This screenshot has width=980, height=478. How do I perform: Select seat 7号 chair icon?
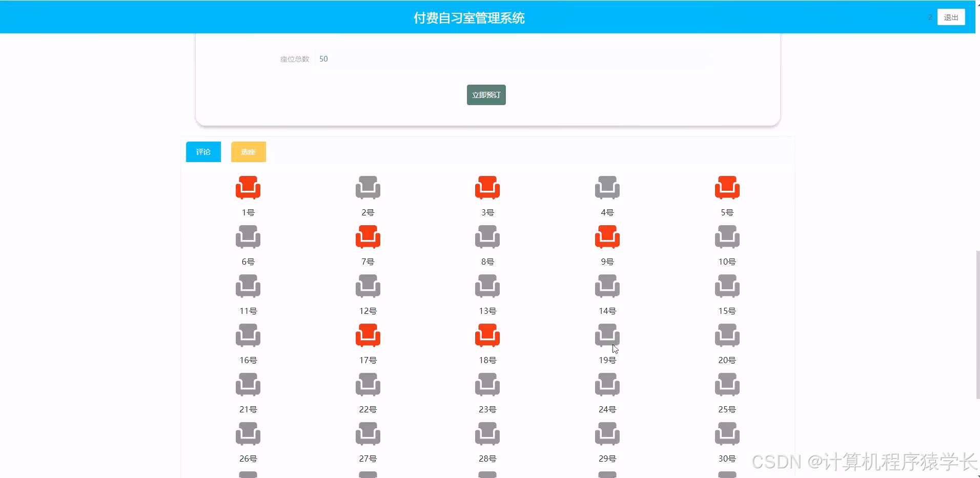pyautogui.click(x=367, y=237)
